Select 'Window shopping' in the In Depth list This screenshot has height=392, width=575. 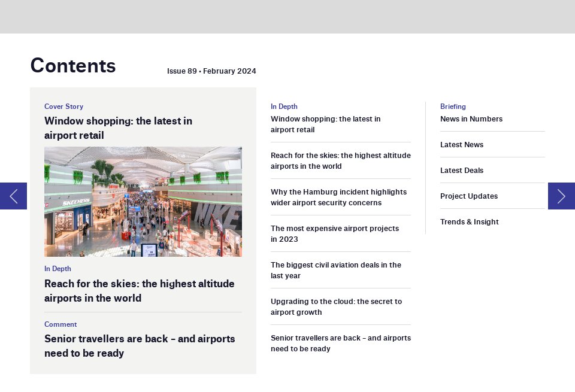(x=326, y=124)
